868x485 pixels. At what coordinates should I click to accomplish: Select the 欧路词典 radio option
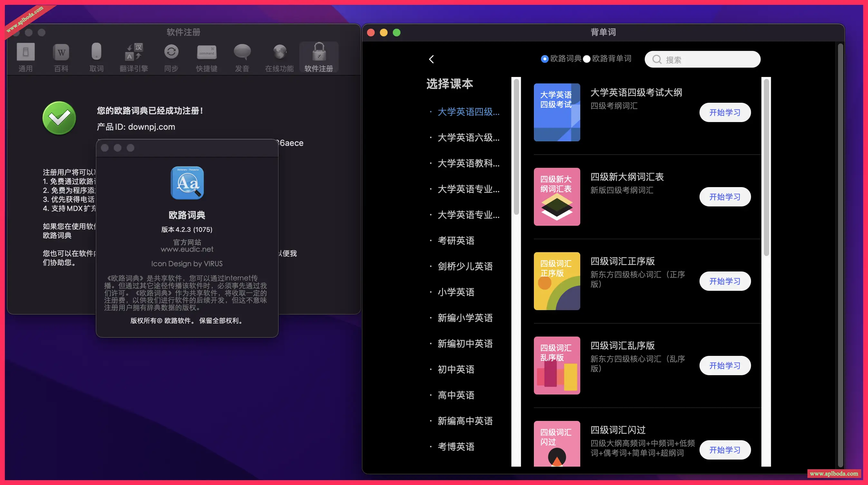pos(545,59)
